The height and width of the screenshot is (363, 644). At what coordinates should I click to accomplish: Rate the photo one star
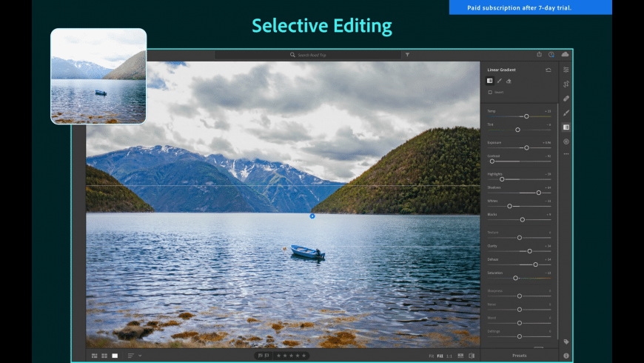pyautogui.click(x=278, y=356)
